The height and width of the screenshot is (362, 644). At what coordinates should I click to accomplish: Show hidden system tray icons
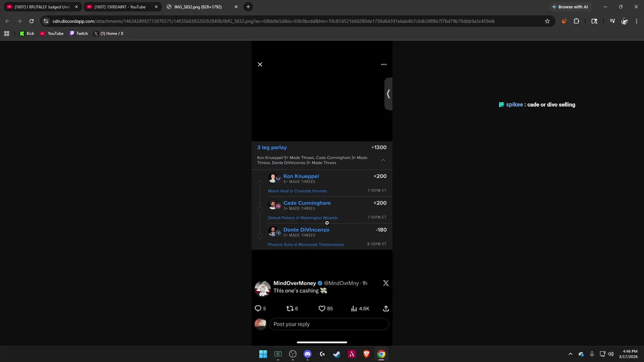tap(570, 354)
